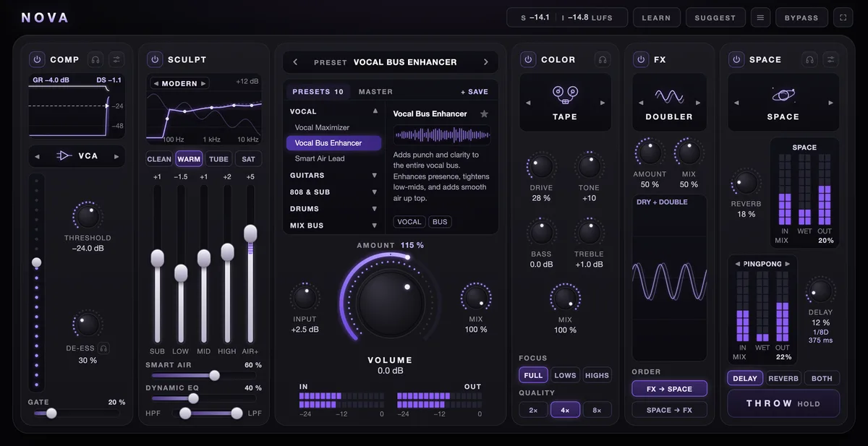The width and height of the screenshot is (868, 446).
Task: Collapse the VOCAL preset category
Action: [x=375, y=111]
